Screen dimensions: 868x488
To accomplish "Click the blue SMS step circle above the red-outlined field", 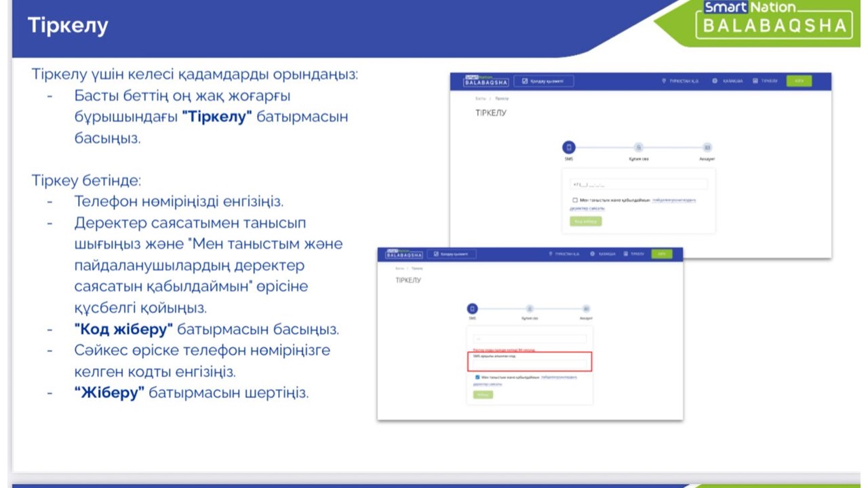I will pyautogui.click(x=473, y=308).
